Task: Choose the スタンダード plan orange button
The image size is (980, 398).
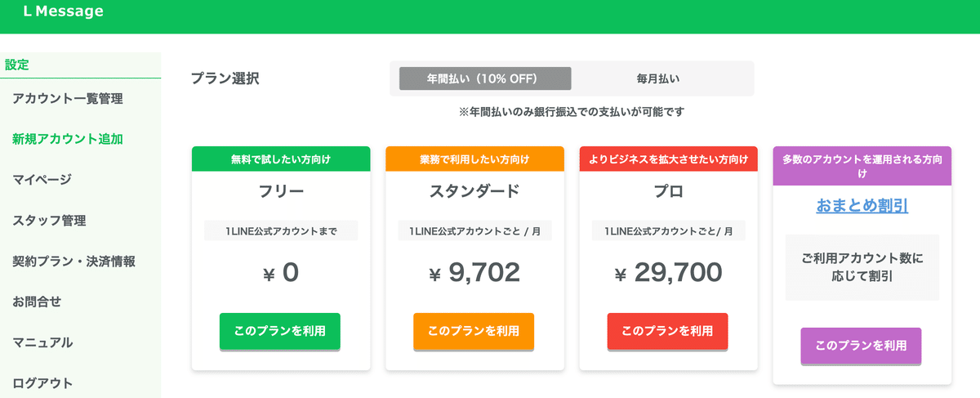Action: [x=474, y=331]
